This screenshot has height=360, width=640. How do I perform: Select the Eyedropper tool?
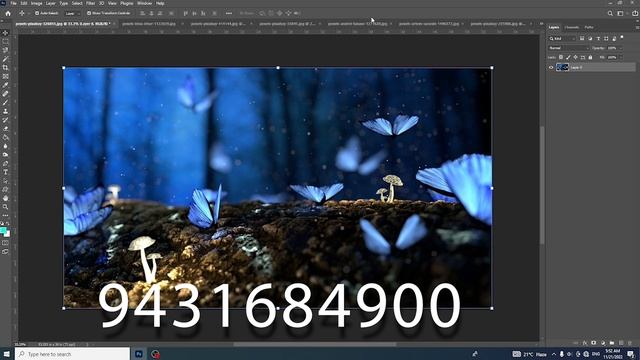[5, 85]
